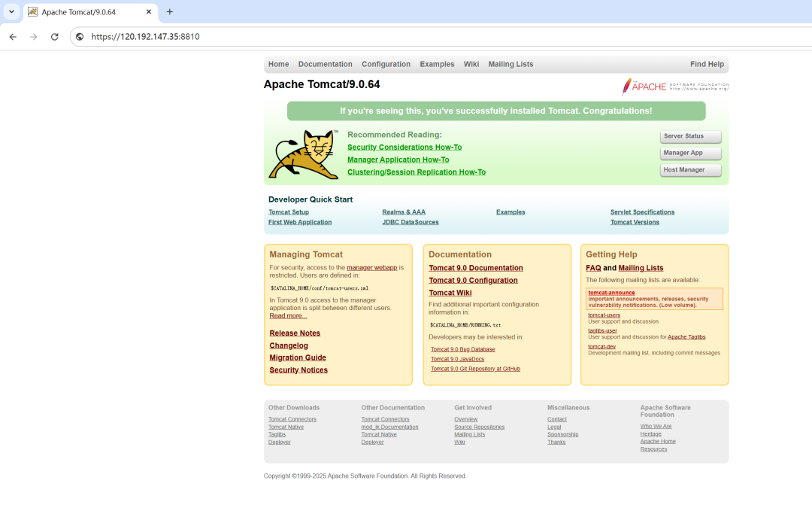Open Find Help in the navigation bar
This screenshot has height=508, width=812.
coord(707,64)
